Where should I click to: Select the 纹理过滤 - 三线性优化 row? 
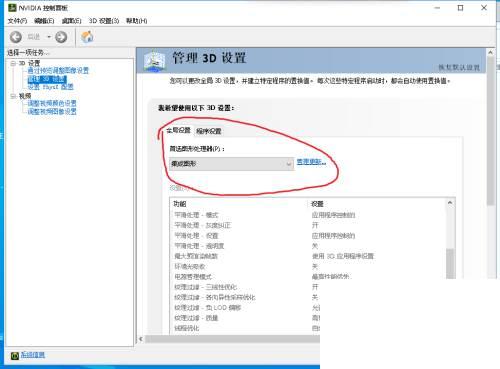point(245,287)
